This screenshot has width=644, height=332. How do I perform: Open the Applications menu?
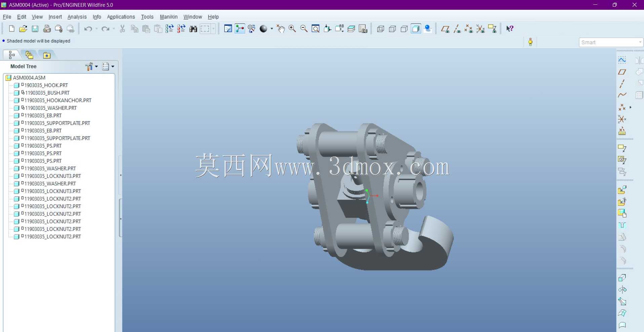(x=121, y=17)
